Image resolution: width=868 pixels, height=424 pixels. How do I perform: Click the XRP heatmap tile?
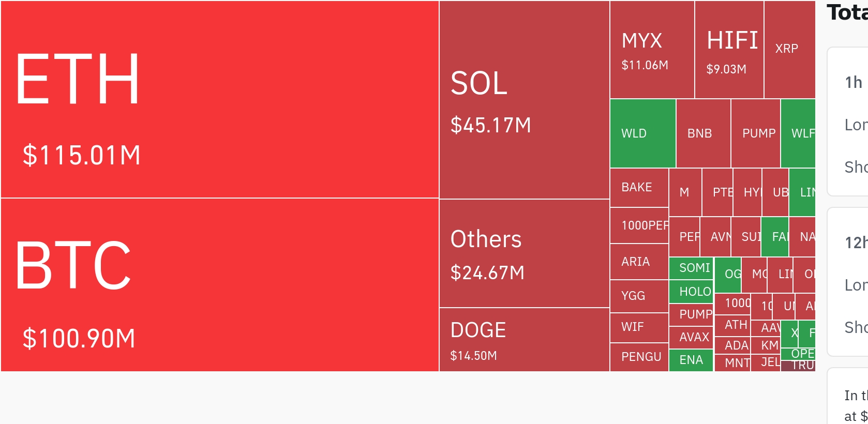click(x=789, y=50)
